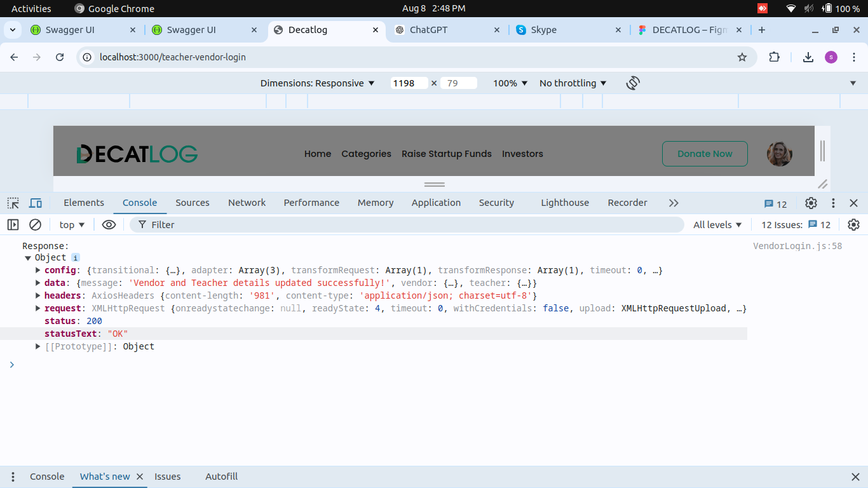868x488 pixels.
Task: Open the All levels log filter dropdown
Action: [x=717, y=225]
